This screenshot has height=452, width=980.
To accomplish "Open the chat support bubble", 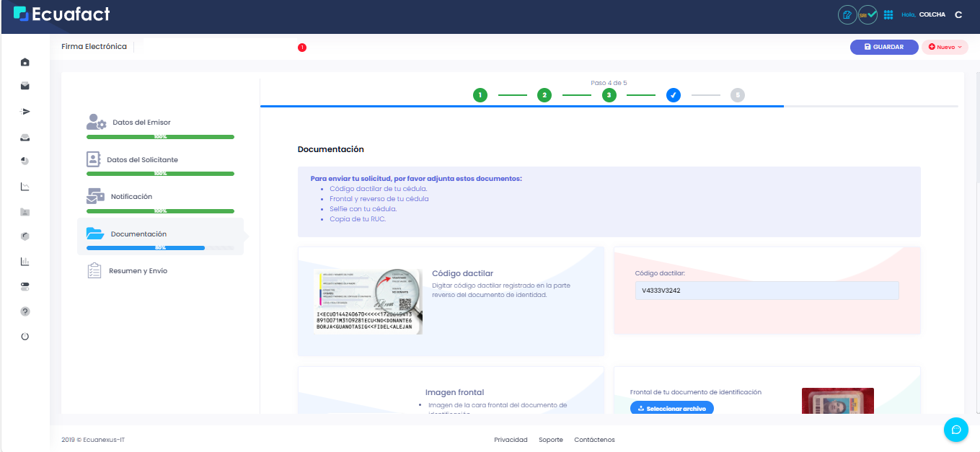I will click(956, 430).
